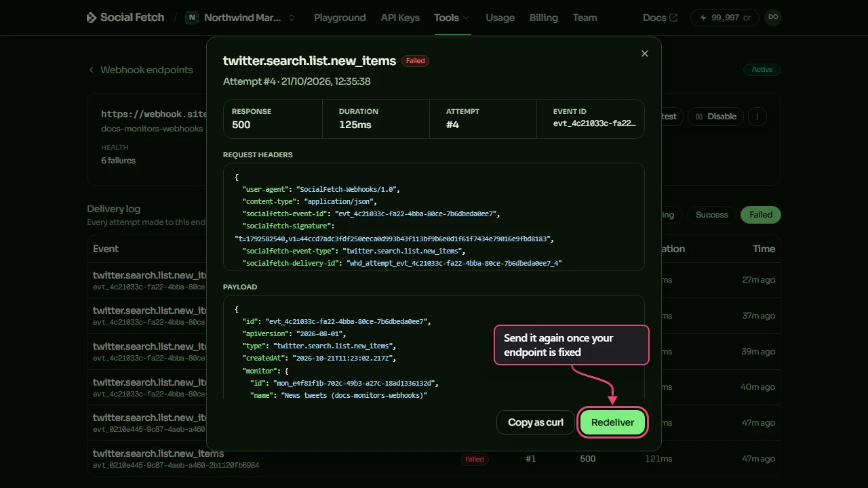This screenshot has height=488, width=868.
Task: Click the Event column header
Action: pyautogui.click(x=106, y=249)
